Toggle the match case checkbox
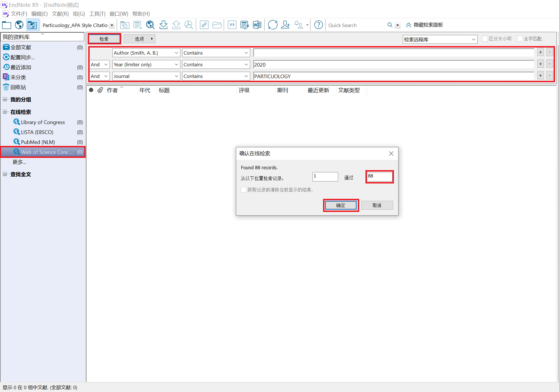The height and width of the screenshot is (392, 559). pyautogui.click(x=485, y=39)
